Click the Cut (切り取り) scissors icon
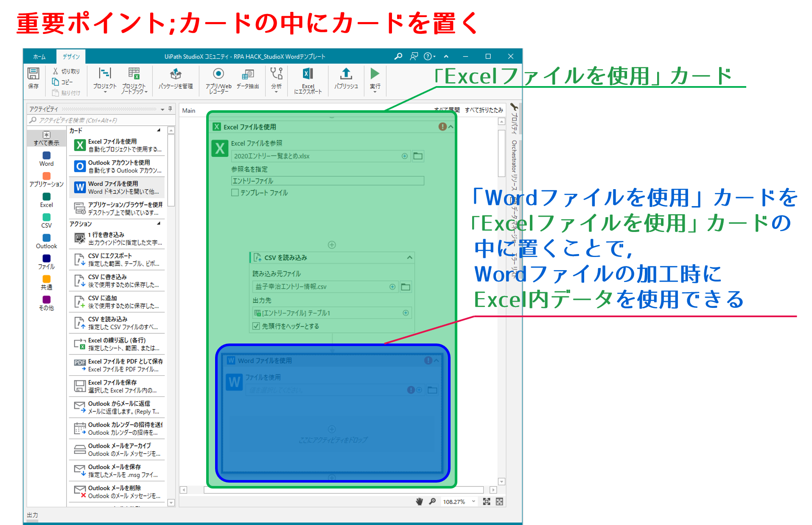The image size is (812, 525). [55, 71]
